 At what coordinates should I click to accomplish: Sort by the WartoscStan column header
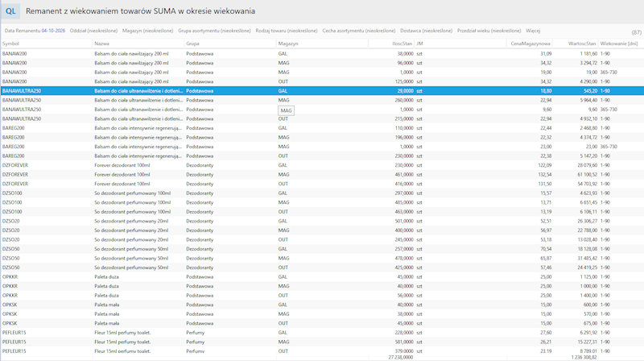(575, 44)
